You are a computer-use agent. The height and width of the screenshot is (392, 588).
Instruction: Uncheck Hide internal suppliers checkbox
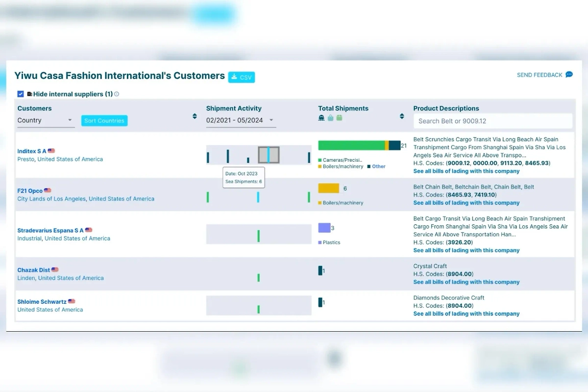tap(21, 94)
